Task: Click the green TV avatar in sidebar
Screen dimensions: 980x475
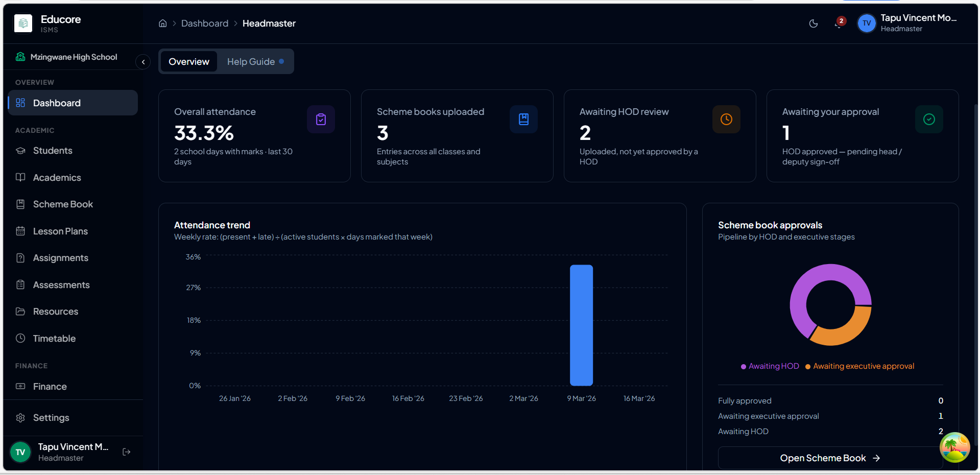Action: pos(20,452)
